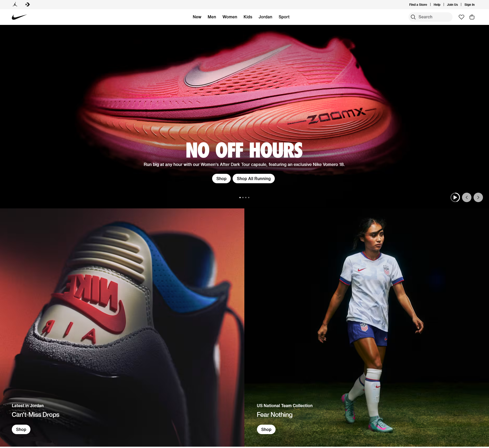Open the Converse brand logo link
Viewport: 489px width, 448px height.
(28, 4)
